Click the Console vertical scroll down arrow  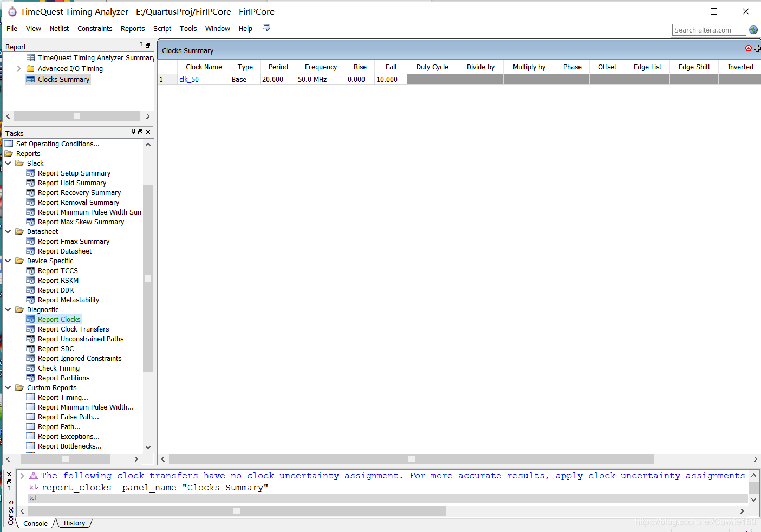pyautogui.click(x=753, y=499)
